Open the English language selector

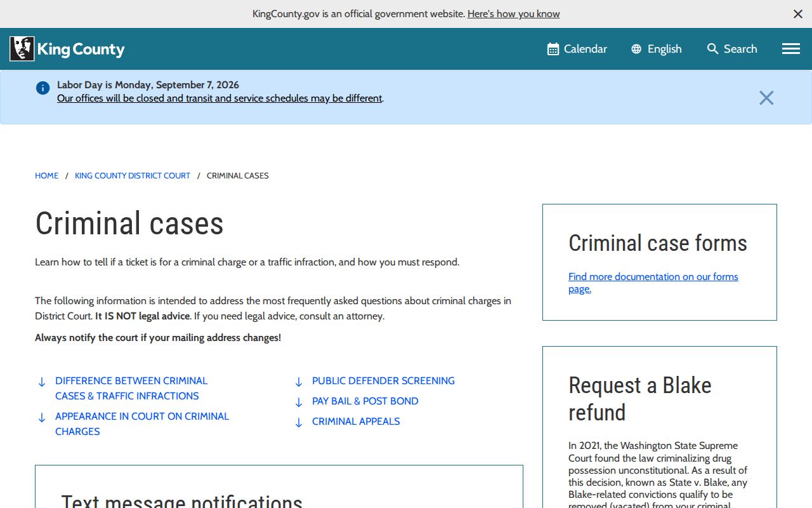point(657,49)
